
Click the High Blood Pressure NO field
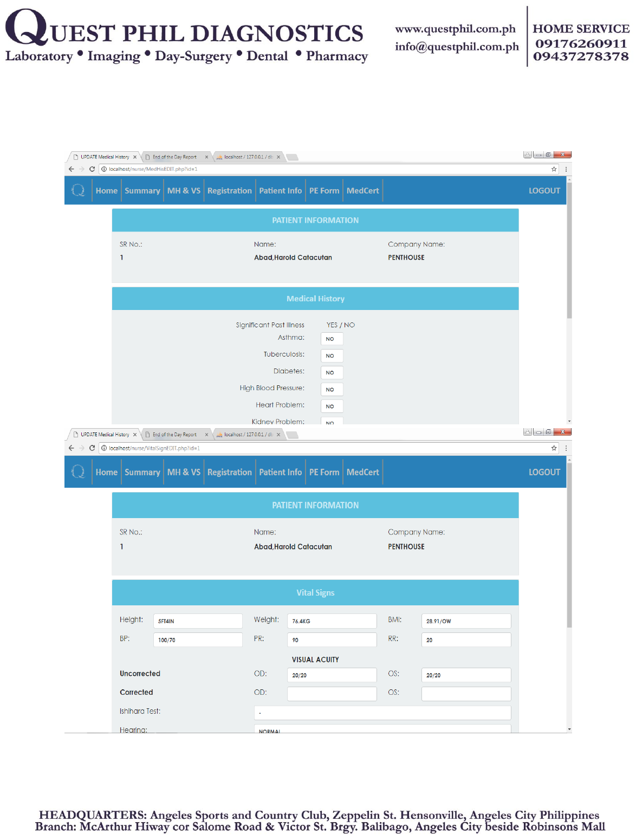332,389
